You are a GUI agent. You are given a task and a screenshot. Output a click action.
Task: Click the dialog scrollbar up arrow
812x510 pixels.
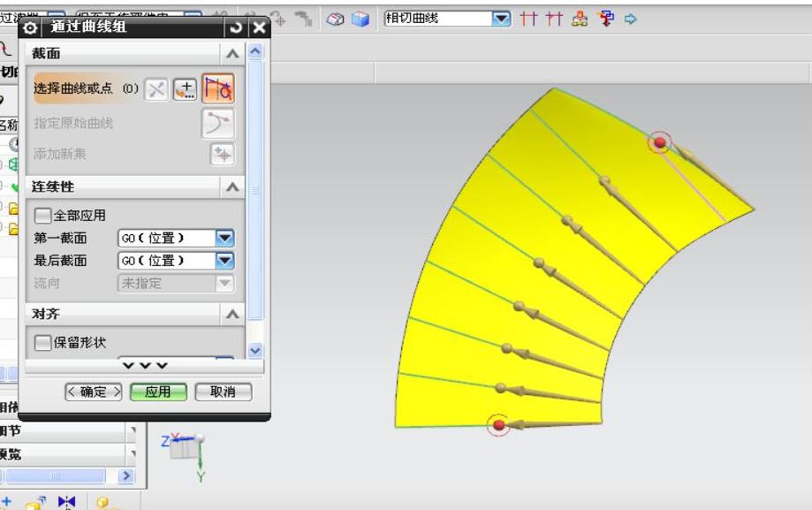click(x=255, y=51)
